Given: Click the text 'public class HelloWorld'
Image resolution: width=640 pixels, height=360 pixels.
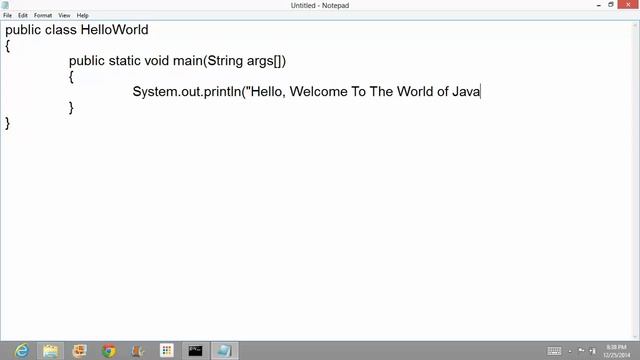Looking at the screenshot, I should coord(77,30).
